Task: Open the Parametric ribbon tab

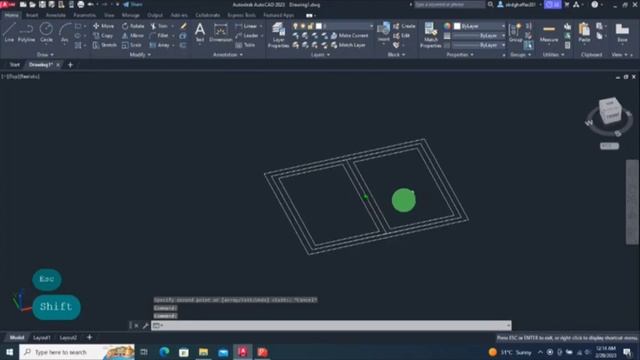Action: (x=84, y=15)
